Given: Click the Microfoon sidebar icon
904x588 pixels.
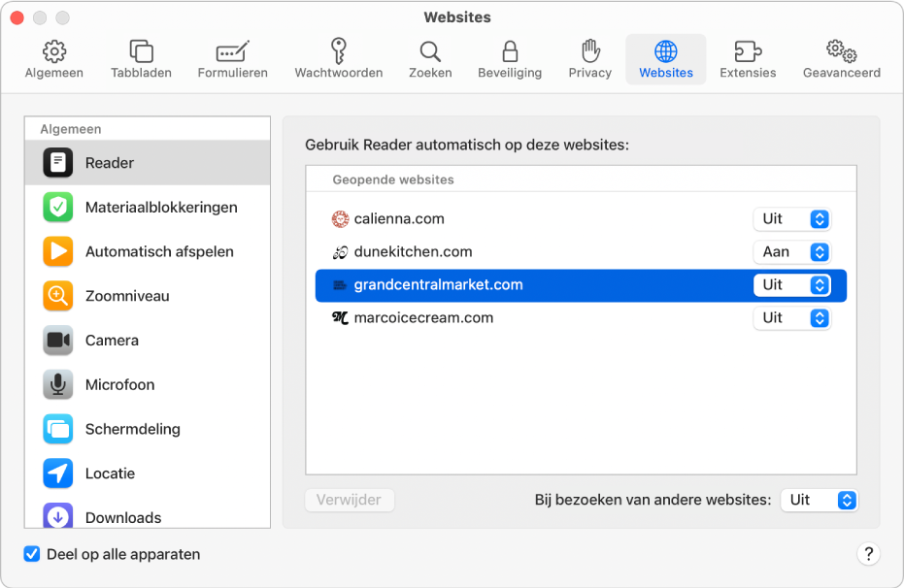Looking at the screenshot, I should (x=57, y=384).
